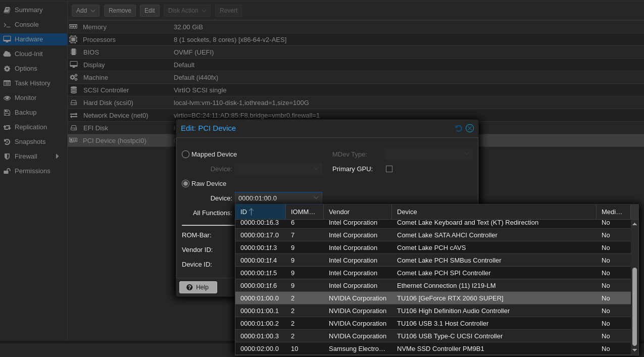Open the raw Device combo box arrow

(316, 198)
